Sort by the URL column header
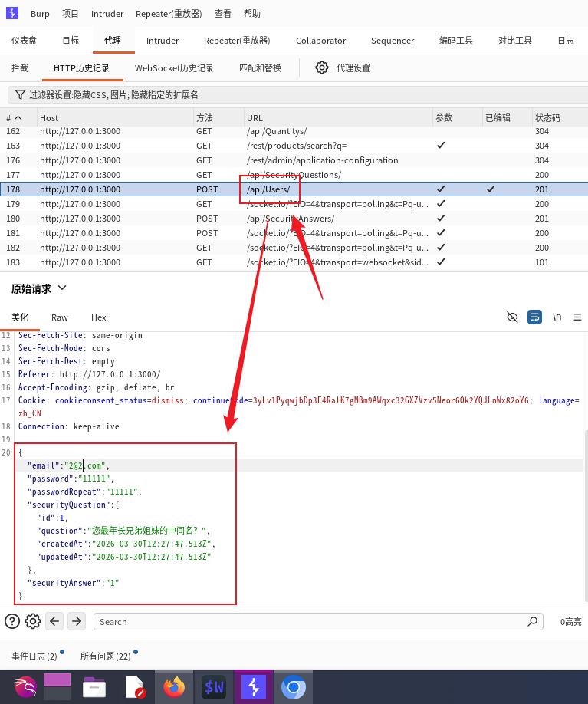The image size is (588, 704). click(x=338, y=117)
